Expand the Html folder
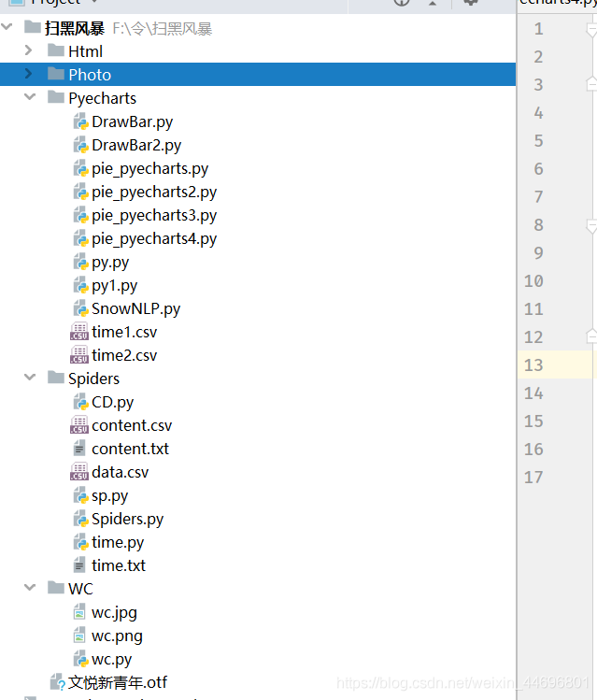Image resolution: width=597 pixels, height=700 pixels. (x=29, y=50)
